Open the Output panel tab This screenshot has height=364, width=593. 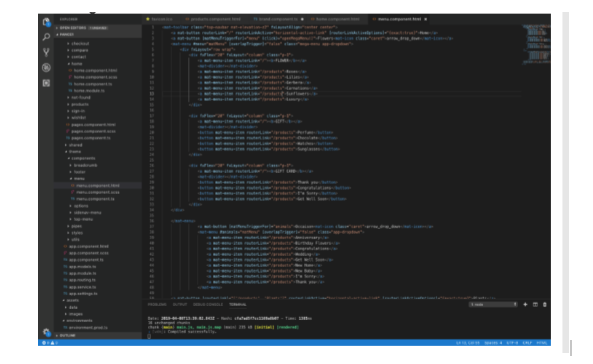180,305
